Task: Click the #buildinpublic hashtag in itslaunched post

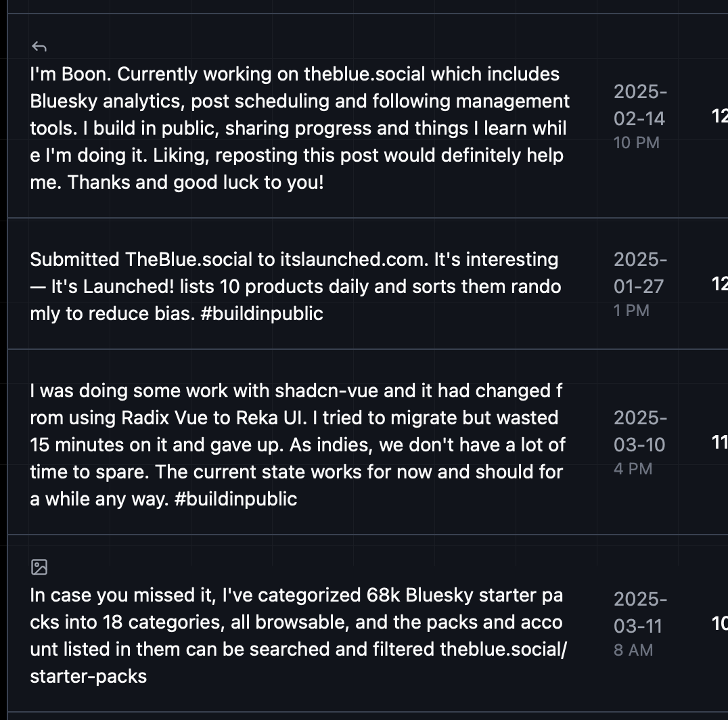Action: [x=262, y=314]
